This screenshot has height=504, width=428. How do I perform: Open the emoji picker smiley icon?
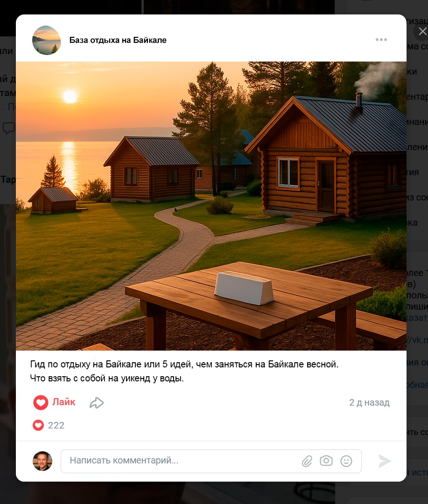click(x=346, y=461)
